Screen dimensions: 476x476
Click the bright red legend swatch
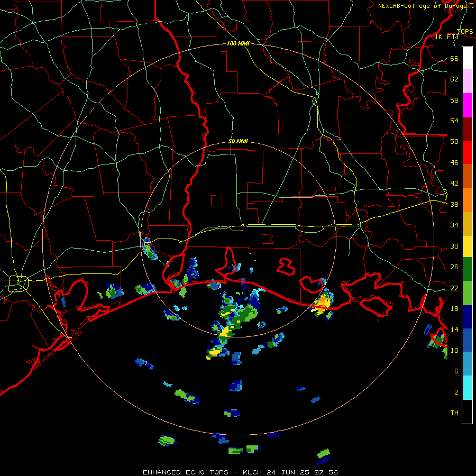click(x=467, y=152)
